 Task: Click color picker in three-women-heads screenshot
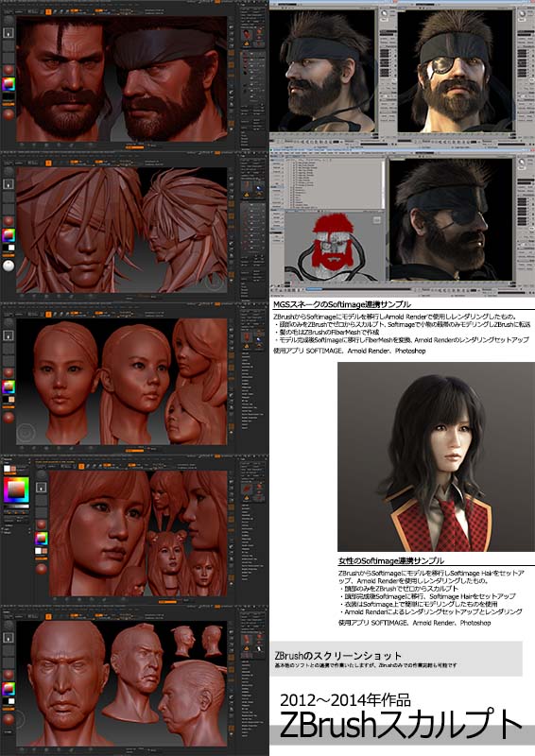9,387
